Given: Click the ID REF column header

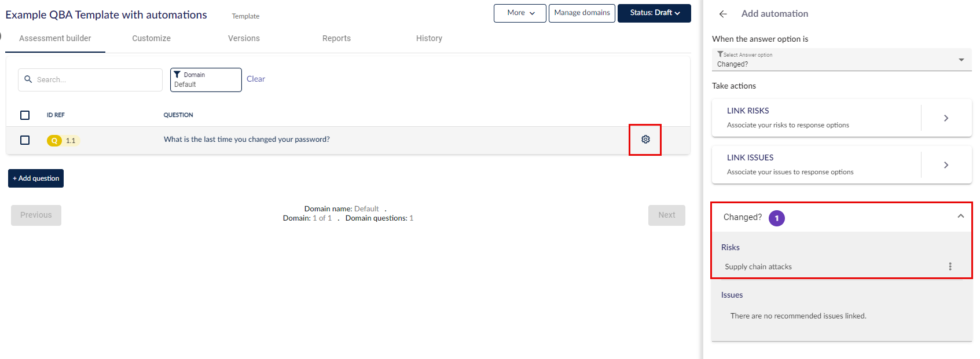Looking at the screenshot, I should 56,115.
